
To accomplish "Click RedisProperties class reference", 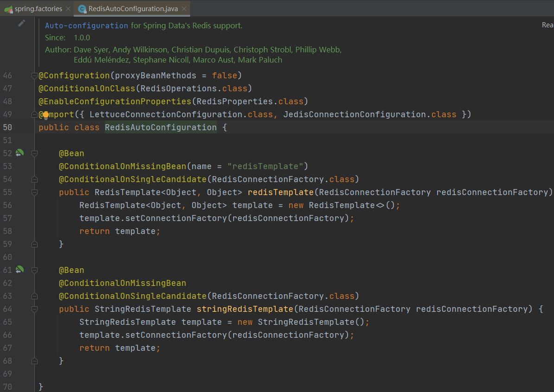I will coord(235,101).
